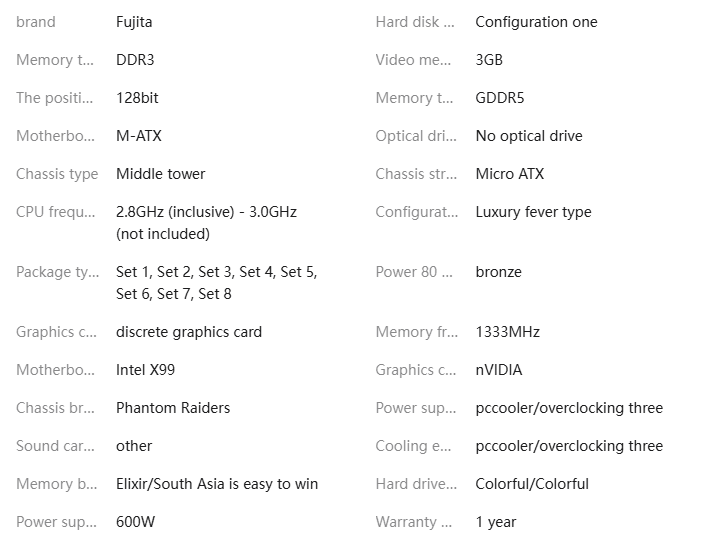The width and height of the screenshot is (703, 534).
Task: Click the "Fujita" brand value
Action: point(134,22)
